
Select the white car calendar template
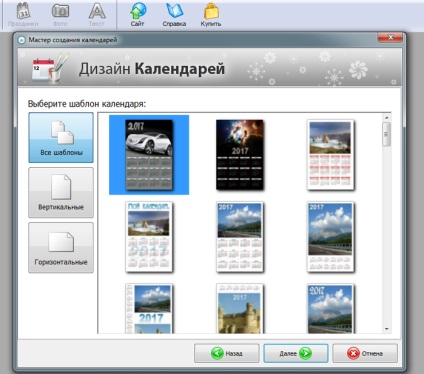coord(149,155)
